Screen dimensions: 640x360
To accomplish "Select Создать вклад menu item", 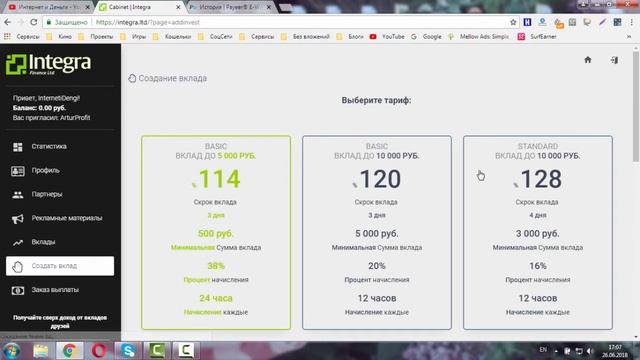I will pos(60,266).
